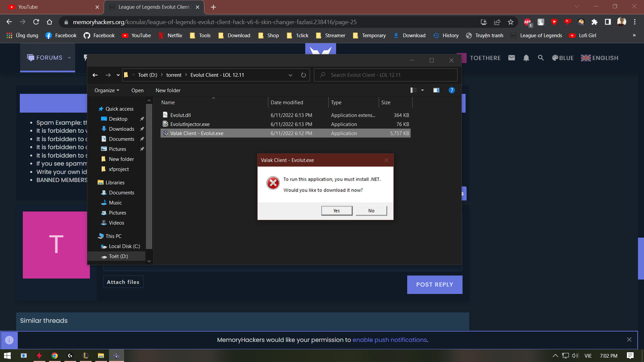Show more bookmarks overflow
Image resolution: width=644 pixels, height=362 pixels.
634,36
